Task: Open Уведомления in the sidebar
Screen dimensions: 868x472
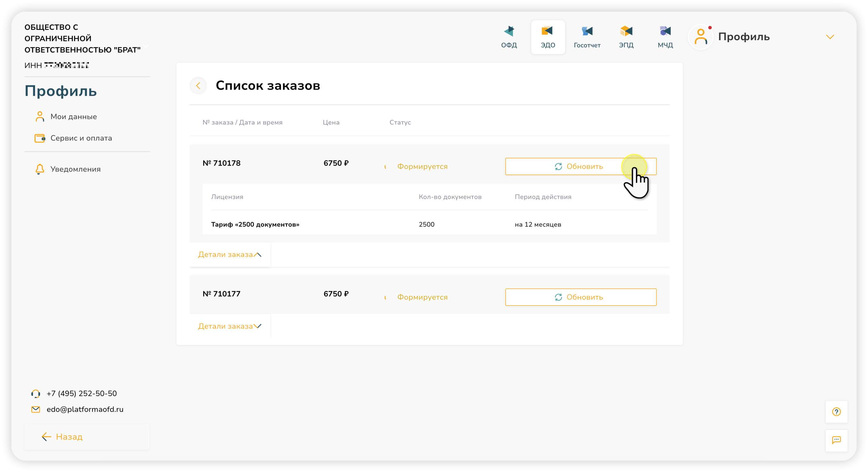Action: pyautogui.click(x=75, y=169)
